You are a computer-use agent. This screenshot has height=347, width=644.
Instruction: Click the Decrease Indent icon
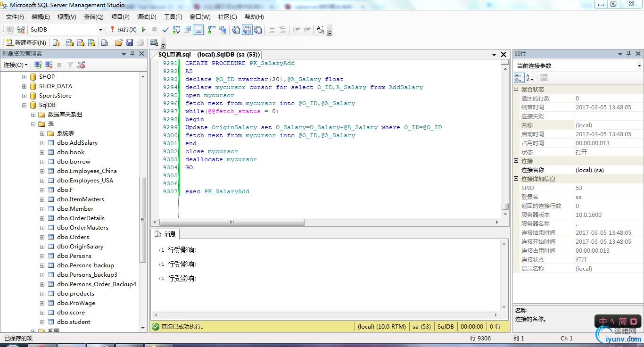click(296, 29)
